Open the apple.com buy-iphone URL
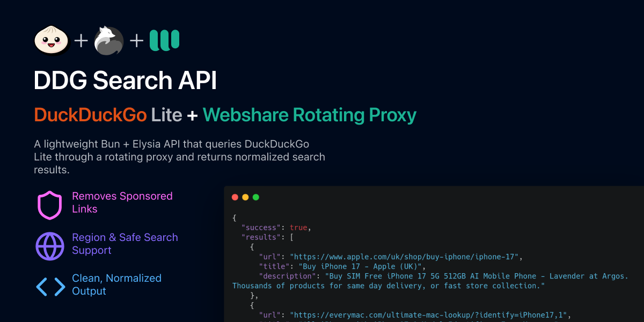644x322 pixels. (405, 257)
